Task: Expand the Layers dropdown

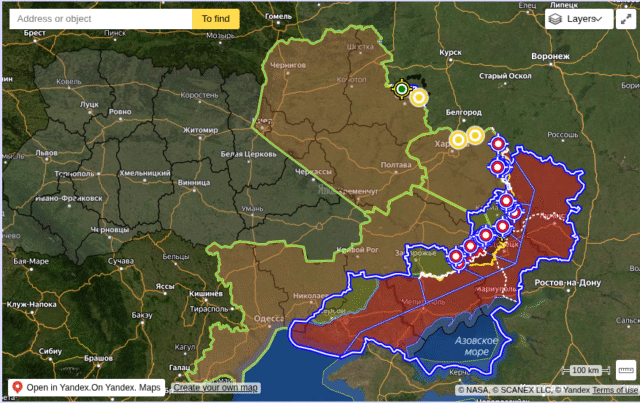Action: (x=579, y=19)
